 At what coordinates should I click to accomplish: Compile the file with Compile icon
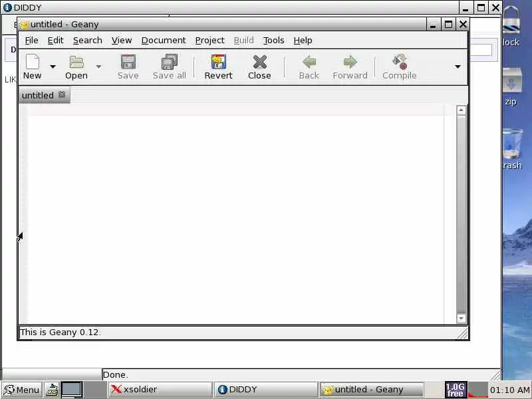(x=400, y=62)
